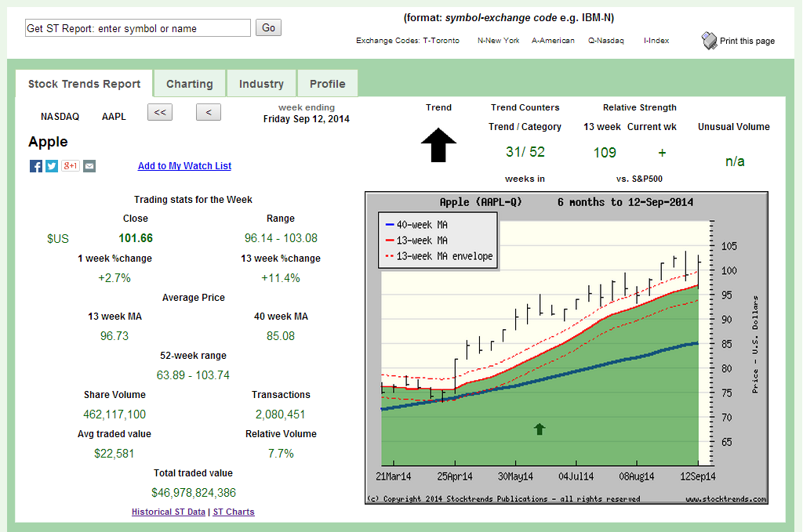Click the Apple company name heading
803x532 pixels.
point(48,143)
